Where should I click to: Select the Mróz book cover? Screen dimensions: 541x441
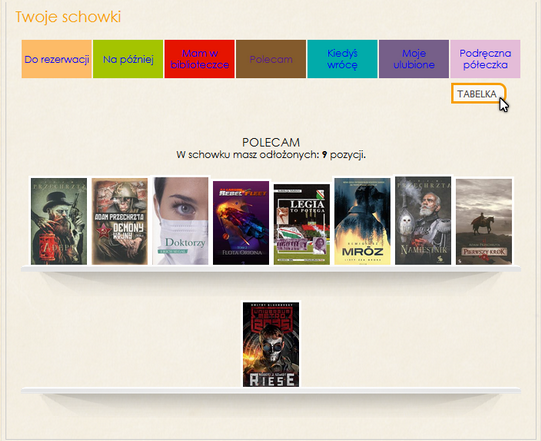click(x=362, y=221)
